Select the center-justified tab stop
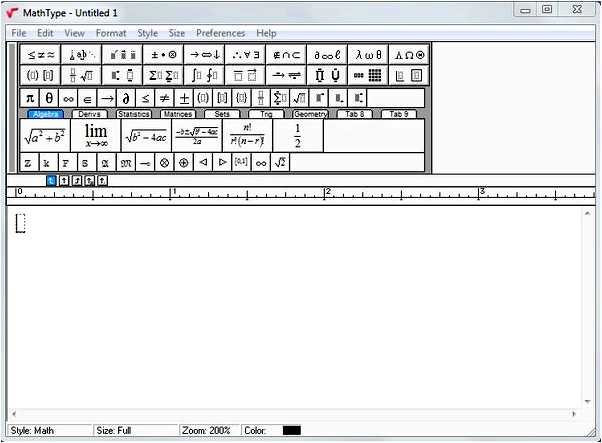602x443 pixels. 64,180
